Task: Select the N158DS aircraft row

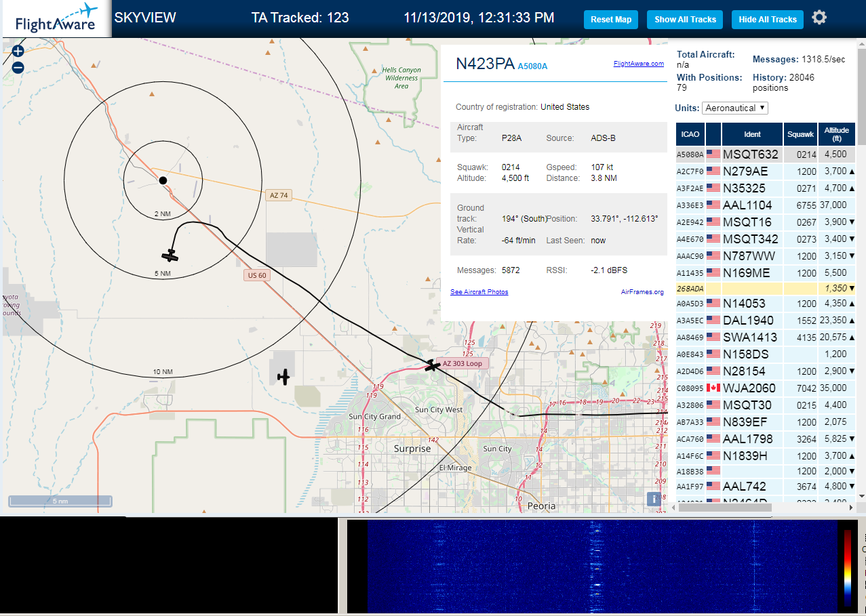Action: point(766,354)
